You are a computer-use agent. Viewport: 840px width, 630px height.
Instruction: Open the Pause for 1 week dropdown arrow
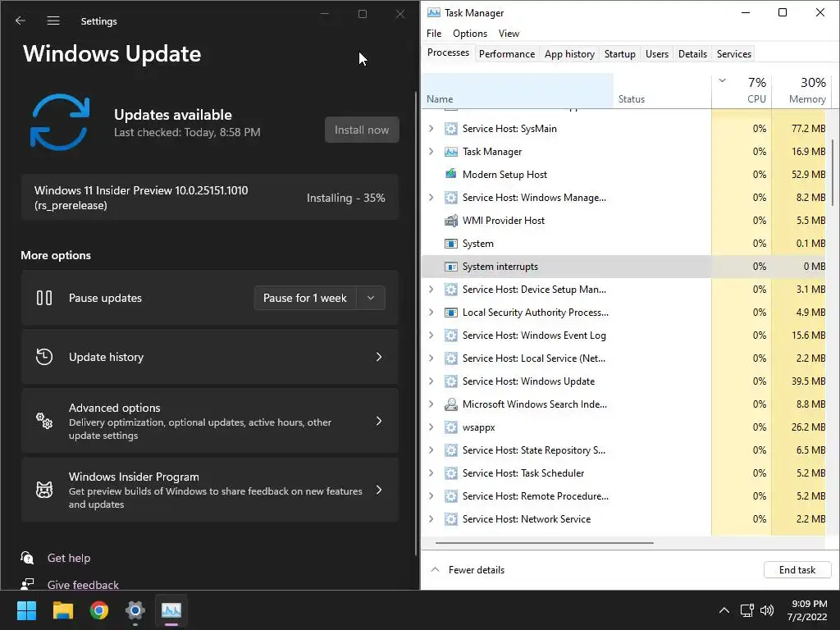pyautogui.click(x=371, y=298)
